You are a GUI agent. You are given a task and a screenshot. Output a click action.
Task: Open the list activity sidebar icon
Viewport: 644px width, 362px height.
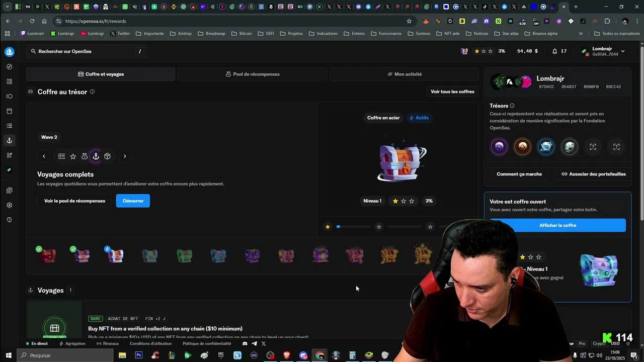[x=9, y=126]
